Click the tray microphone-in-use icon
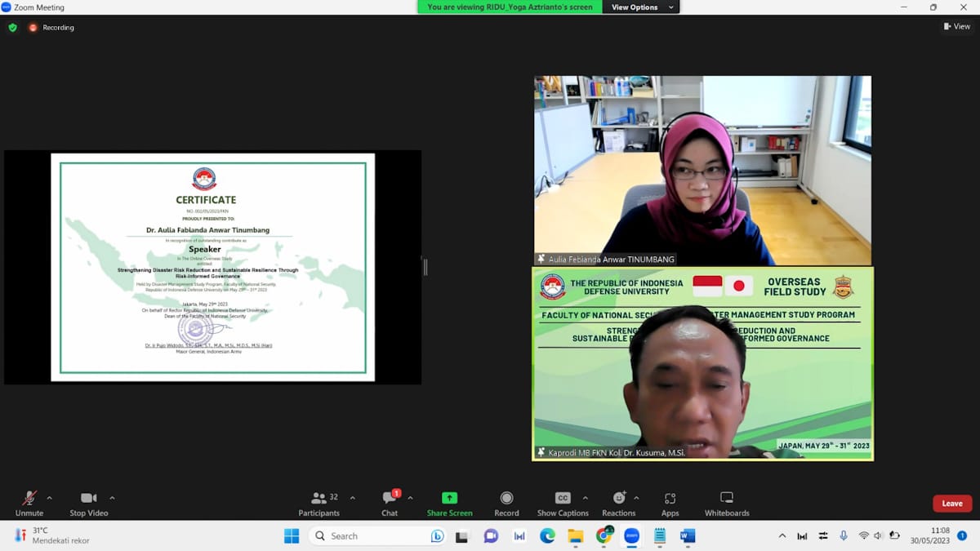This screenshot has width=980, height=551. pyautogui.click(x=844, y=535)
